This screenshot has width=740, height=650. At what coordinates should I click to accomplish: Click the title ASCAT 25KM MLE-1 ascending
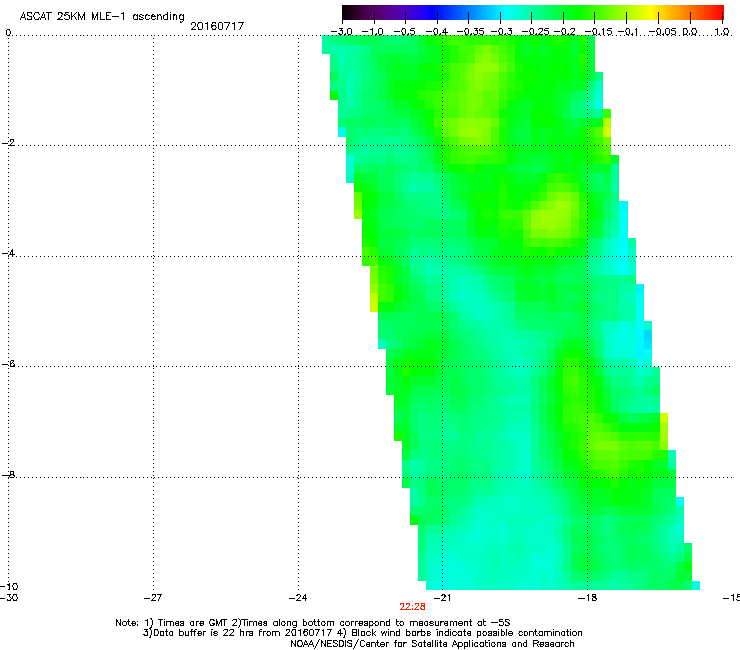pos(102,16)
